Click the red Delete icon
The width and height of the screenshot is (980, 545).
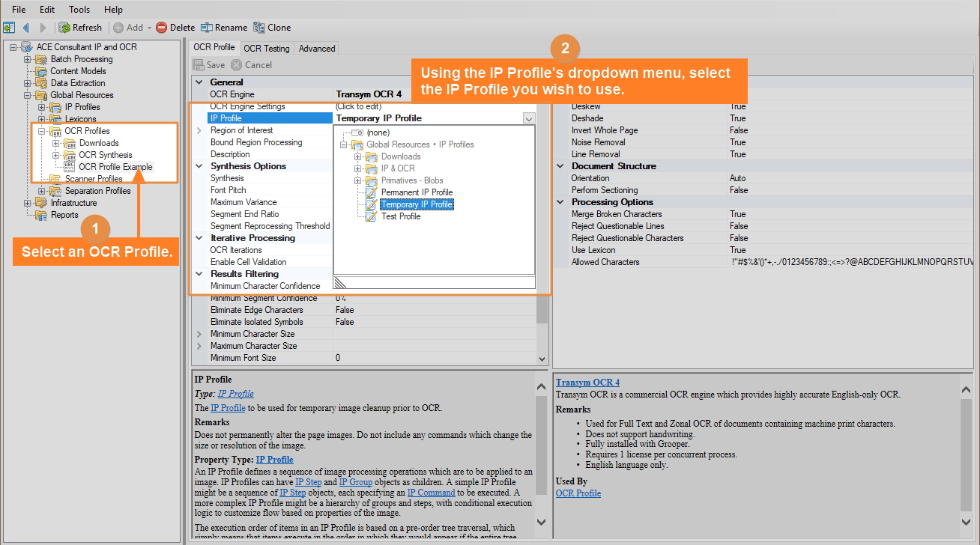tap(161, 28)
